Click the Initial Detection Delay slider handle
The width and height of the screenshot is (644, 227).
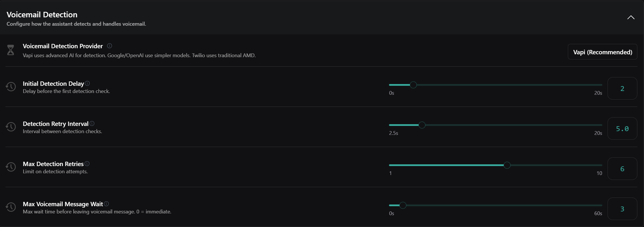pyautogui.click(x=413, y=85)
